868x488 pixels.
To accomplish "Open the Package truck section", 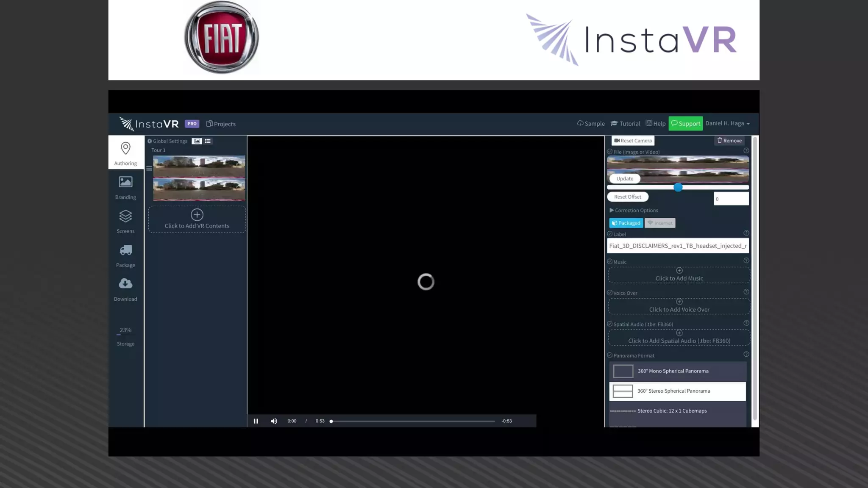I will coord(125,255).
